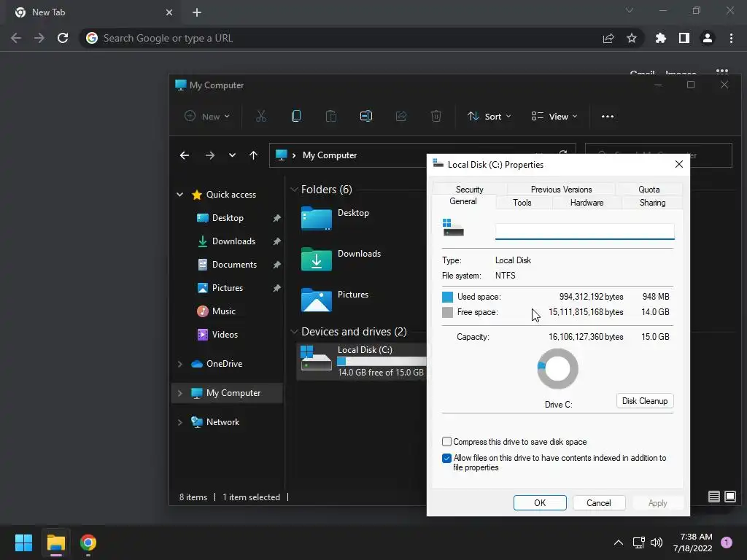747x560 pixels.
Task: Enable Compress this drive to save disk space
Action: coord(446,441)
